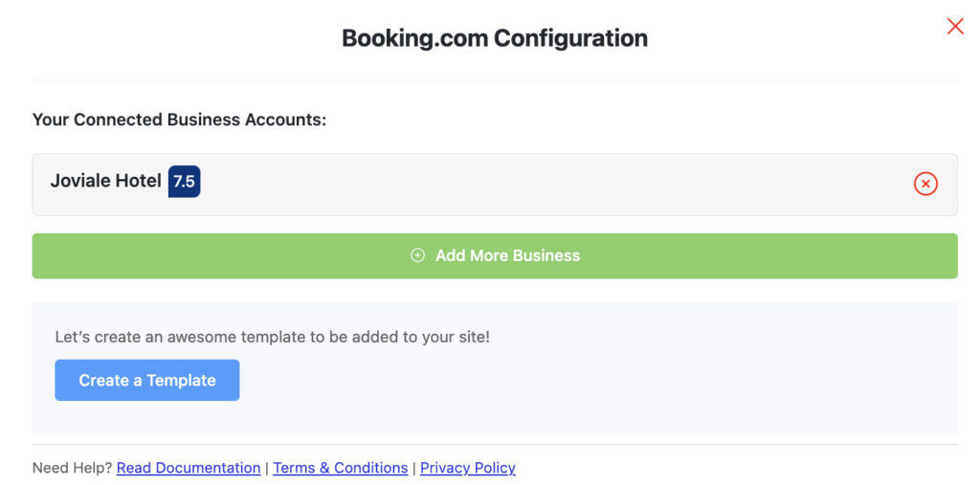Image resolution: width=980 pixels, height=485 pixels.
Task: Open the Terms & Conditions link
Action: click(x=341, y=468)
